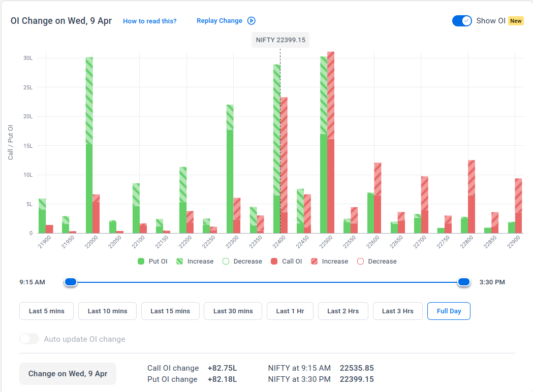The image size is (533, 392).
Task: Click the green Put OI bar at 22000
Action: point(89,145)
